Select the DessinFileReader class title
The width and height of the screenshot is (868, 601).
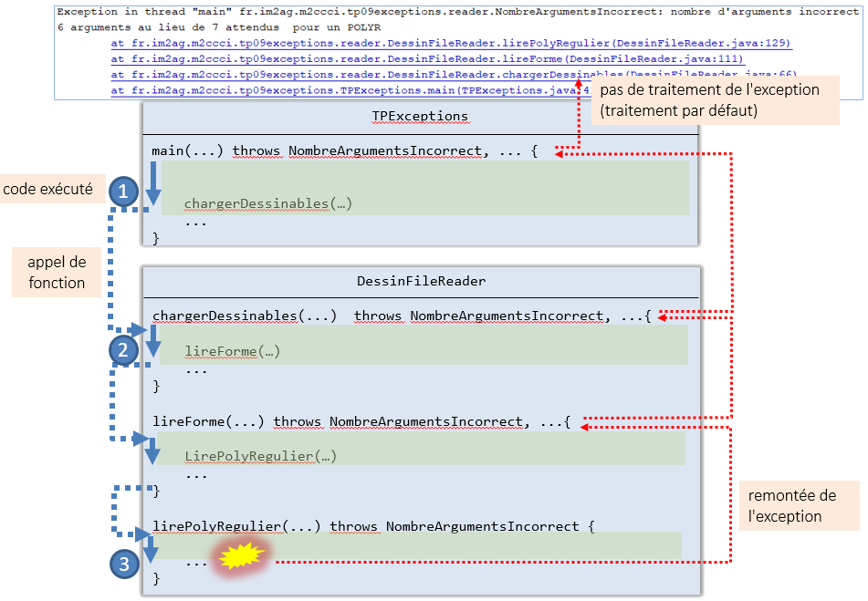(421, 281)
